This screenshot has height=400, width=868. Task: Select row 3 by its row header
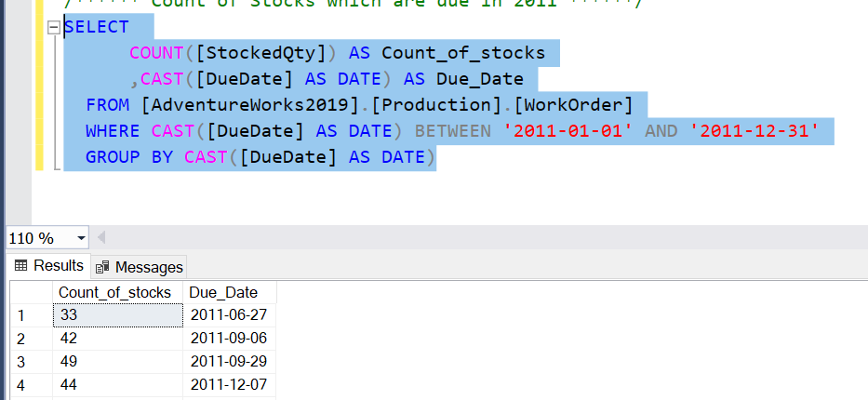[x=26, y=361]
